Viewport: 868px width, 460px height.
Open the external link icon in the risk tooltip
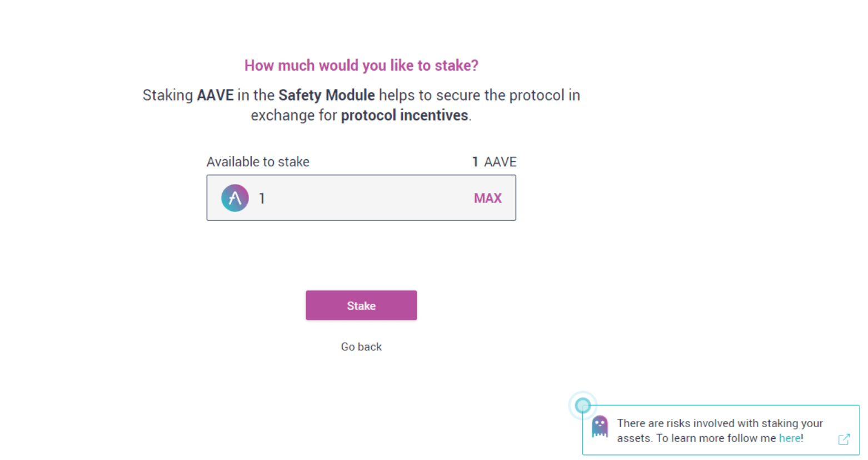tap(844, 439)
